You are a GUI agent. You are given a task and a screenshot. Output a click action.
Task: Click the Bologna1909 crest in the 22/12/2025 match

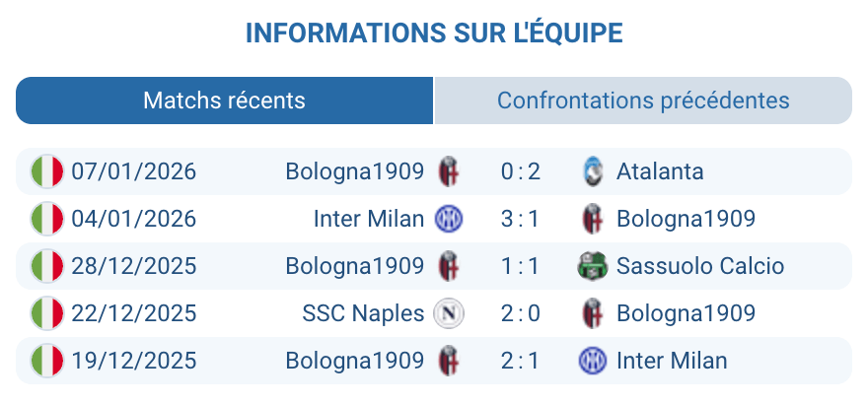(x=592, y=313)
